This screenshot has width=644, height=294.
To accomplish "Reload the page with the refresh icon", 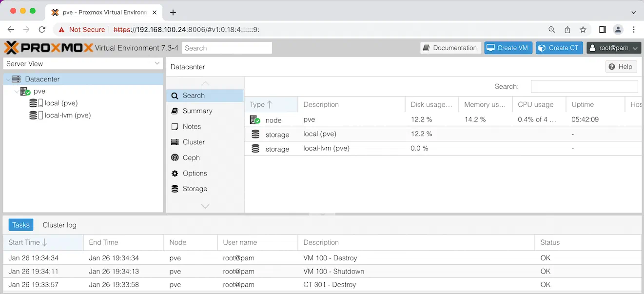I will pos(42,29).
